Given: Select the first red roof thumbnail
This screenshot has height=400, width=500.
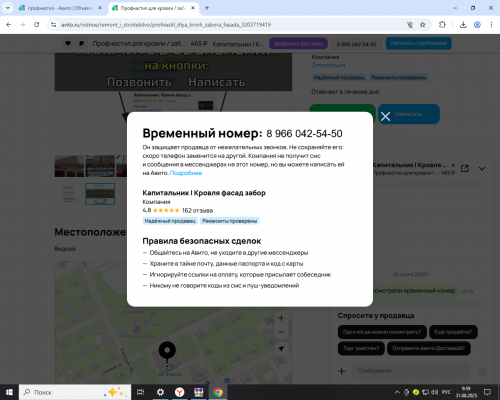Looking at the screenshot, I should click(x=69, y=166).
